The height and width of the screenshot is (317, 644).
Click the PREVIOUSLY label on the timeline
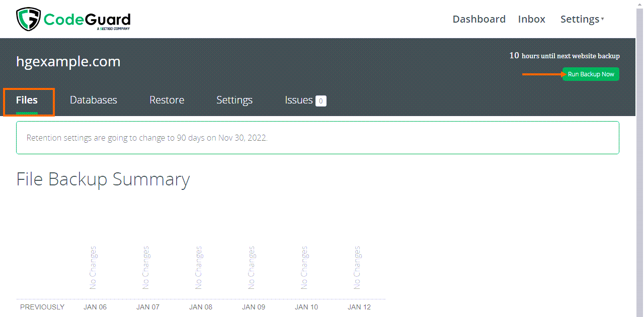click(x=42, y=307)
